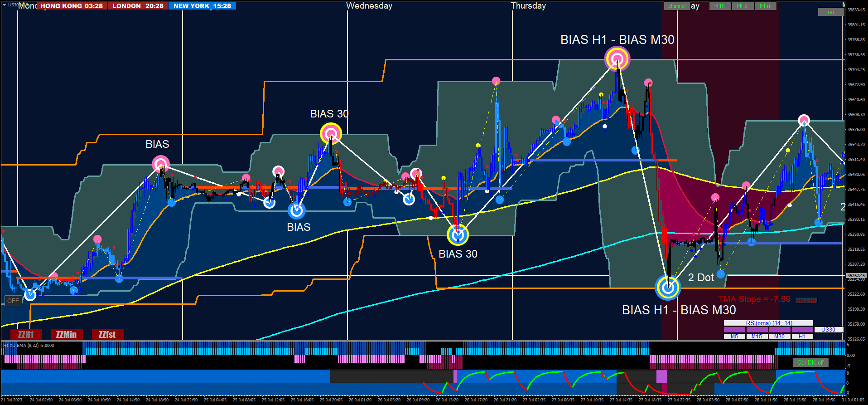Toggle the TMAoff button
Viewport: 868px width, 405px height.
(x=806, y=301)
